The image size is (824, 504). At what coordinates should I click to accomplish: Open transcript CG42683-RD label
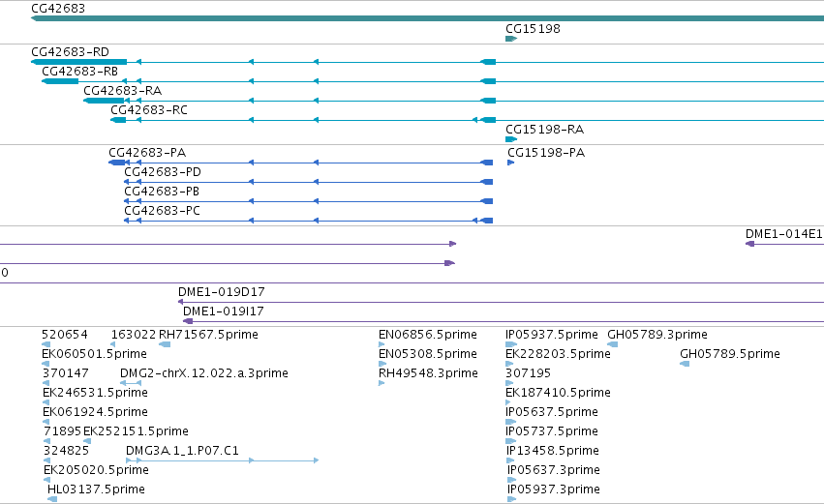click(70, 52)
